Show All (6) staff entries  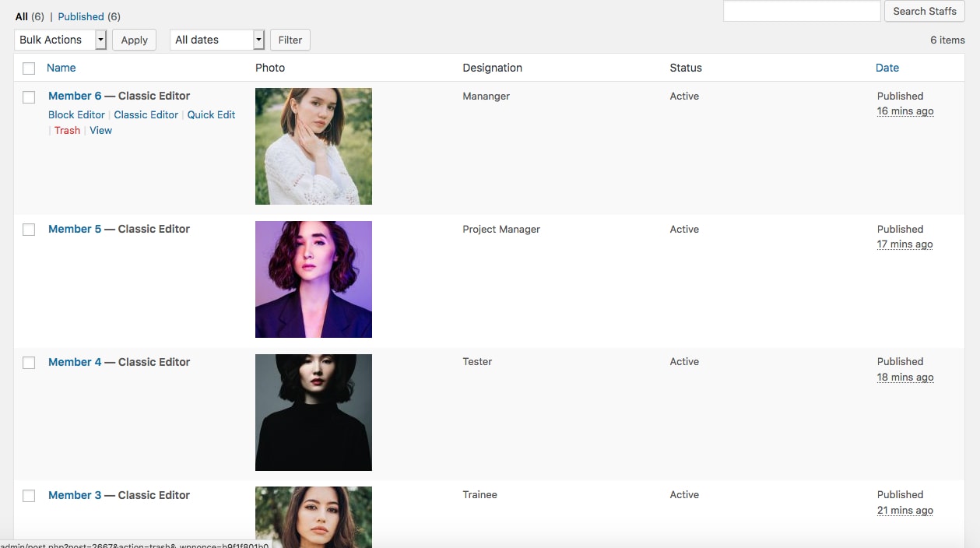30,16
